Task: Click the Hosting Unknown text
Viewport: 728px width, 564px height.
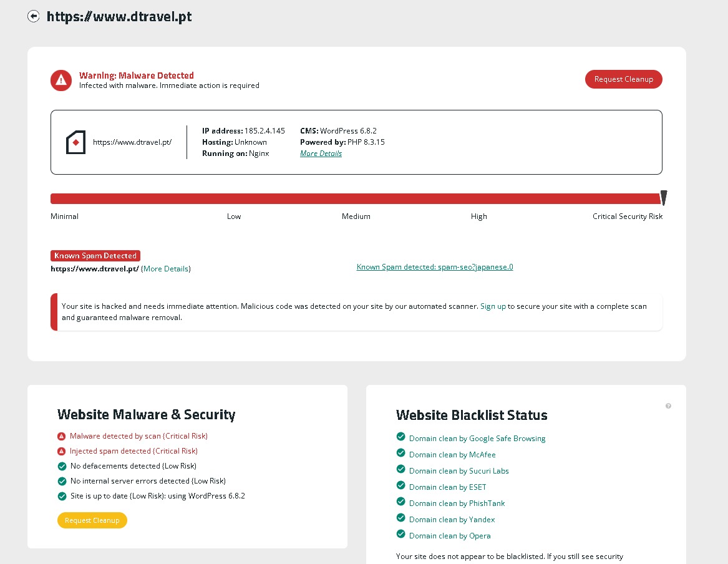Action: tap(235, 142)
